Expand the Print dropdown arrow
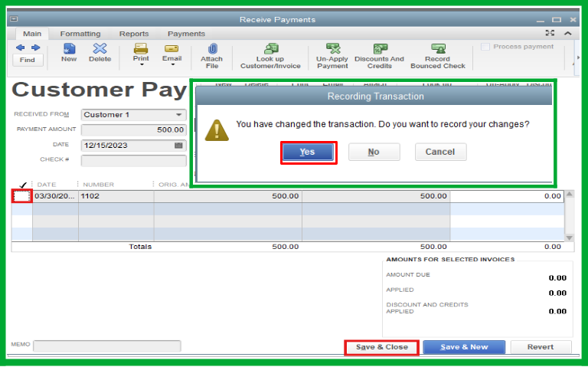Viewport: 588px width, 367px height. [x=142, y=65]
